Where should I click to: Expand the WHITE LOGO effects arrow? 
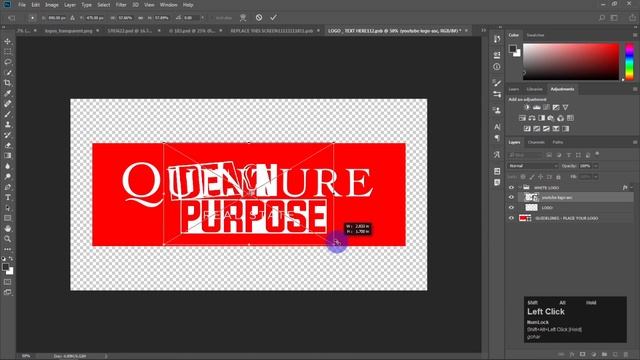pos(631,188)
